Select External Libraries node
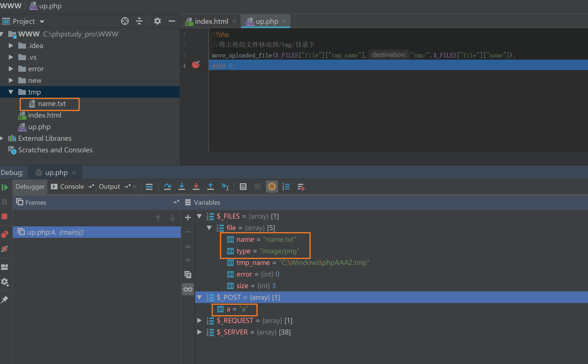Viewport: 588px width, 364px height. pyautogui.click(x=45, y=139)
